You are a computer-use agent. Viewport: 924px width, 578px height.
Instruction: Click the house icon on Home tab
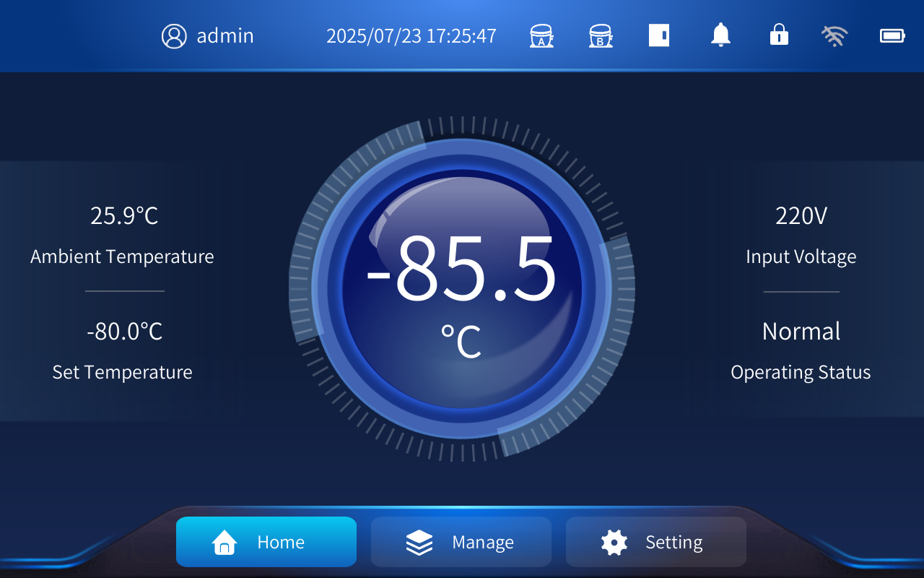tap(225, 542)
